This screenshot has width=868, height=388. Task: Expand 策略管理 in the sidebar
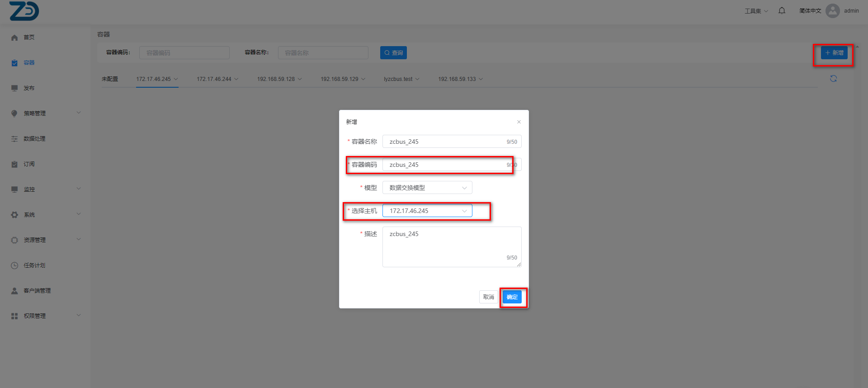[35, 114]
